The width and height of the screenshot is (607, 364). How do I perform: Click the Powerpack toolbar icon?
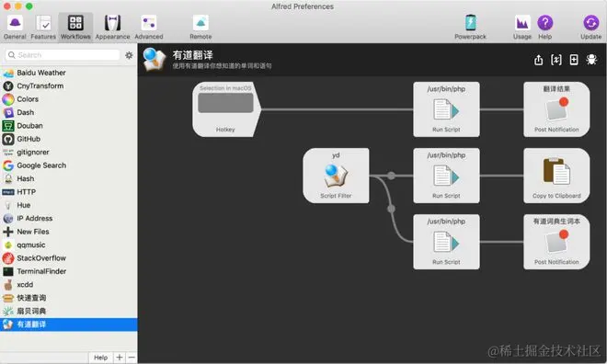(470, 27)
